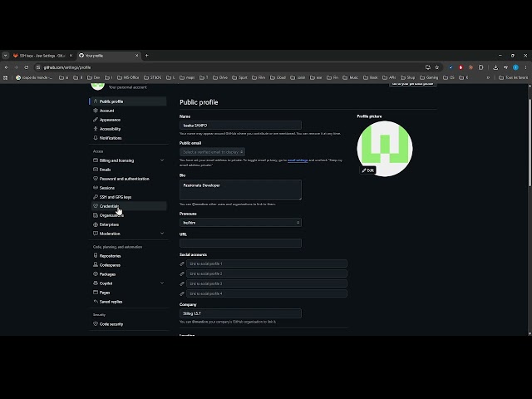Click the red extension icon in toolbar

(x=461, y=67)
